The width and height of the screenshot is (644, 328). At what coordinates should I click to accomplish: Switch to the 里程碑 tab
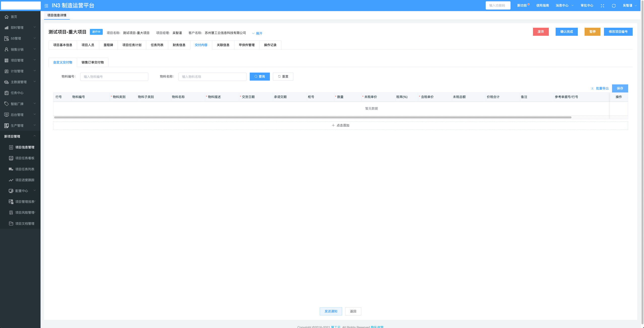click(x=108, y=45)
